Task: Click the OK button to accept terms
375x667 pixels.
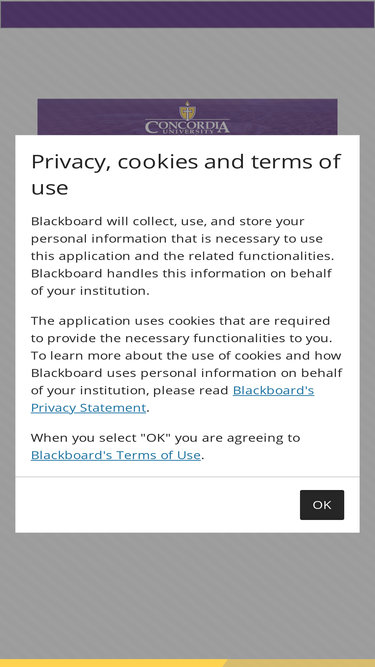Action: [322, 505]
